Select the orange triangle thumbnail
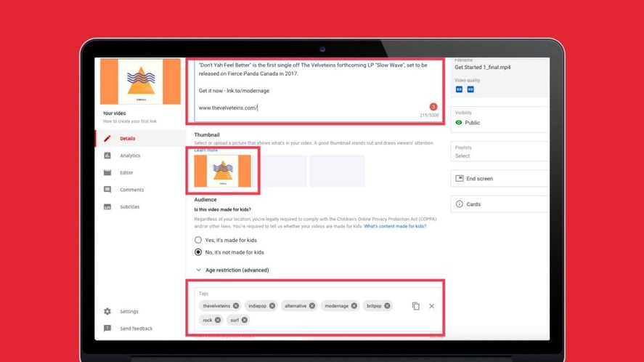This screenshot has width=644, height=362. tap(223, 171)
